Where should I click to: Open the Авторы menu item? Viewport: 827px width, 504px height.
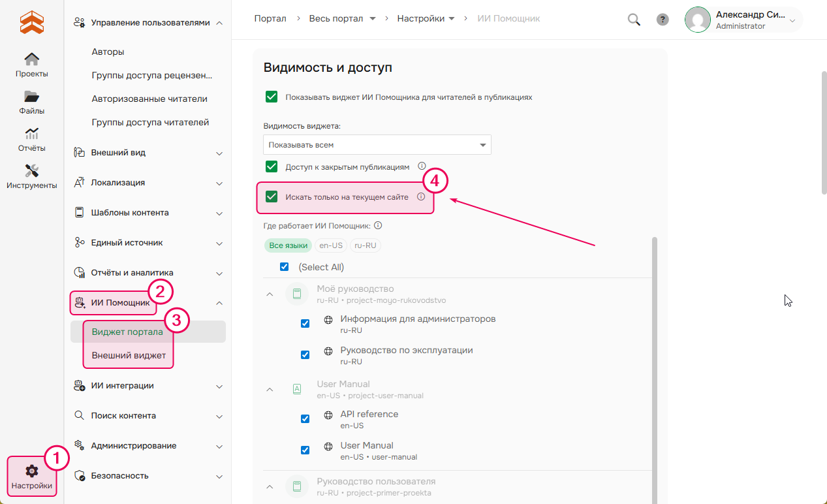coord(108,52)
